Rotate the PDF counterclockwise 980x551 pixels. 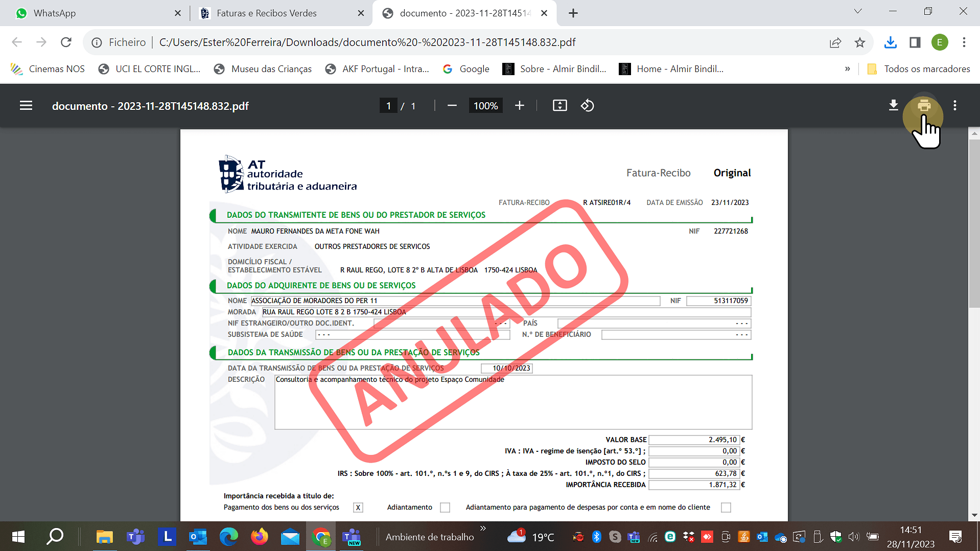point(587,106)
